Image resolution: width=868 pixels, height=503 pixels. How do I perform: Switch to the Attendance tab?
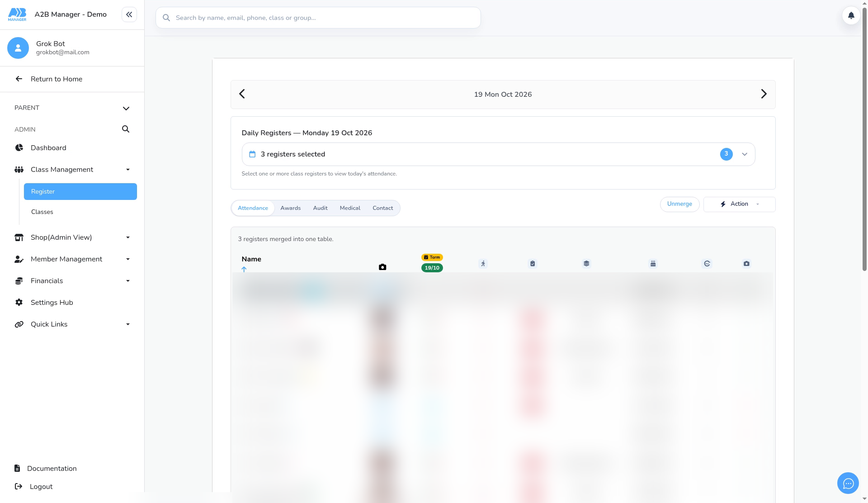point(253,208)
